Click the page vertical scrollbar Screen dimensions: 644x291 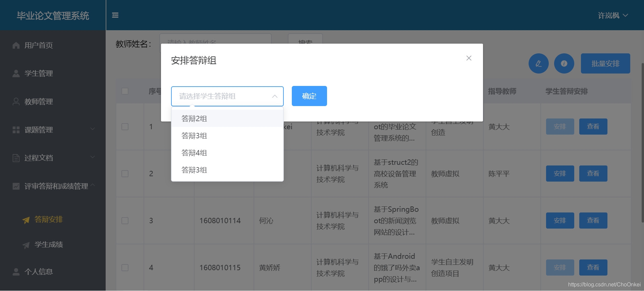point(642,143)
